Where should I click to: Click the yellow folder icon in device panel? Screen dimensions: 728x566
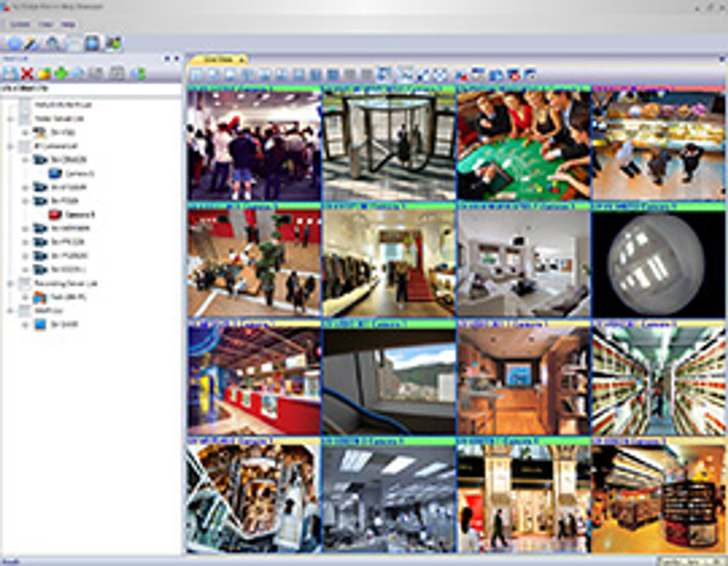[44, 73]
